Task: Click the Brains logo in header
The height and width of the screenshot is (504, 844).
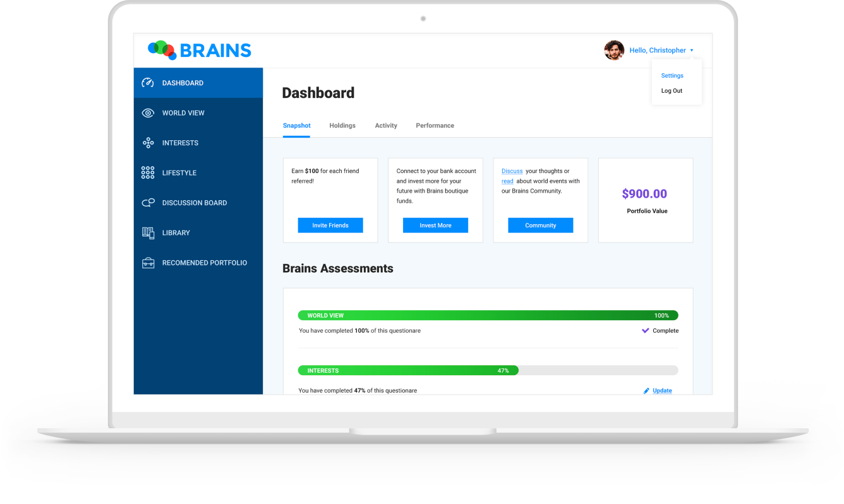Action: coord(200,50)
